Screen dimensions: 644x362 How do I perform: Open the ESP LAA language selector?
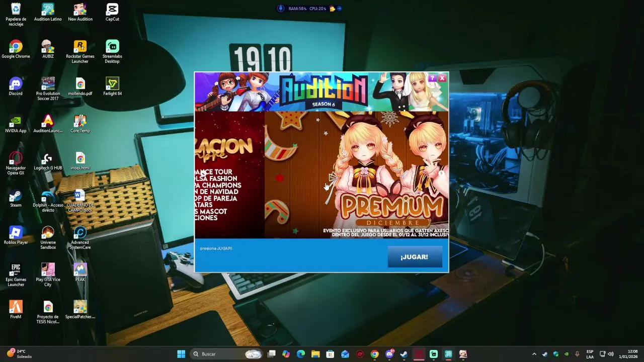click(x=590, y=354)
